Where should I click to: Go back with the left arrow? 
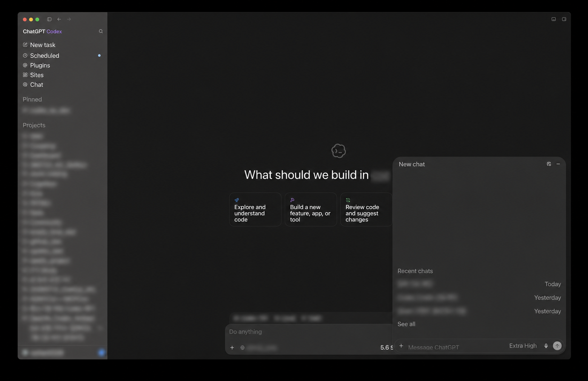[x=59, y=19]
